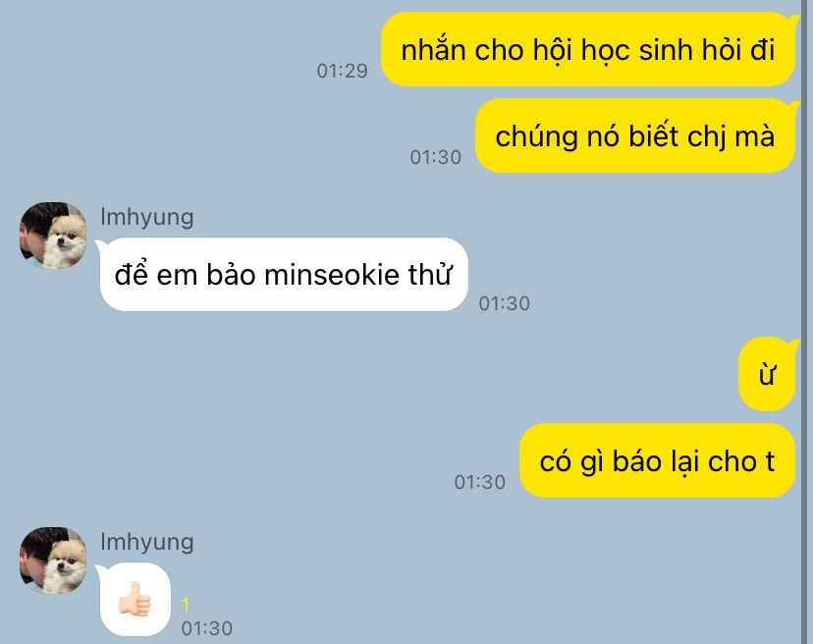Click the dog in upper avatar

point(65,241)
